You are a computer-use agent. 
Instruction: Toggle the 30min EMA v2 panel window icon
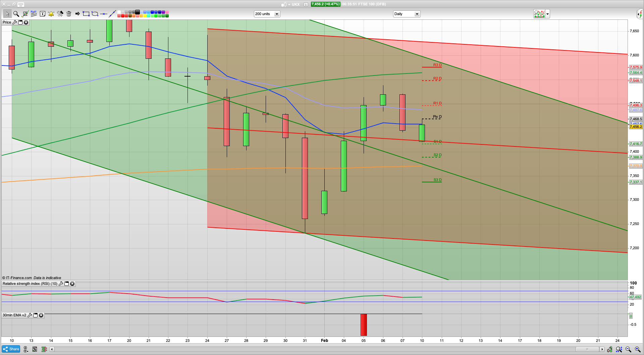point(36,315)
